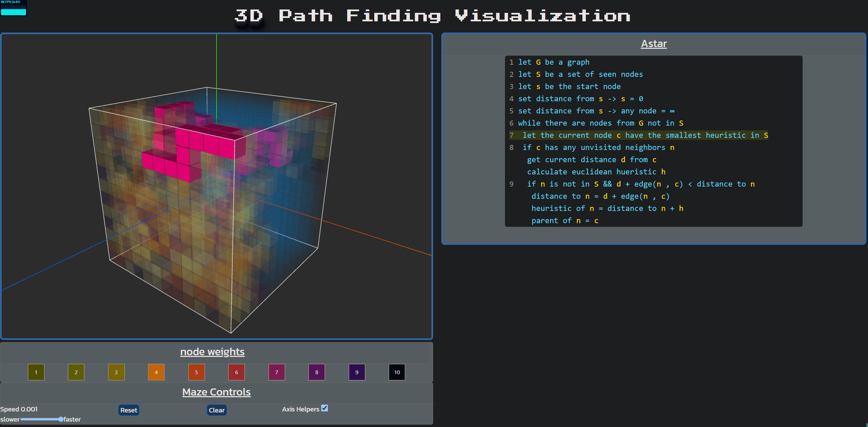Screen dimensions: 868x427
Task: Select node weight 5 swatch
Action: (196, 372)
